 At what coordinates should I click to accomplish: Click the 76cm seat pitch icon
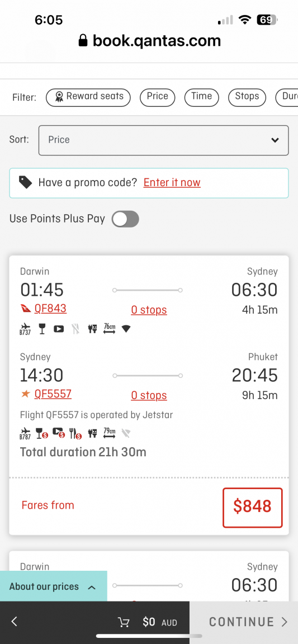[110, 329]
